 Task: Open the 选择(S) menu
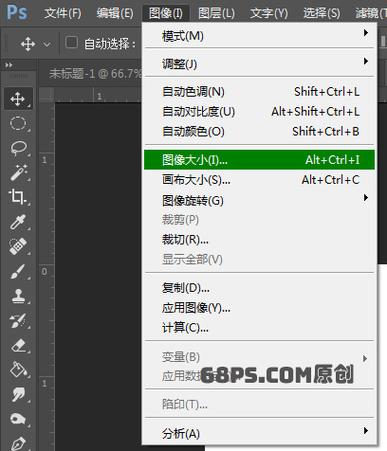(322, 13)
